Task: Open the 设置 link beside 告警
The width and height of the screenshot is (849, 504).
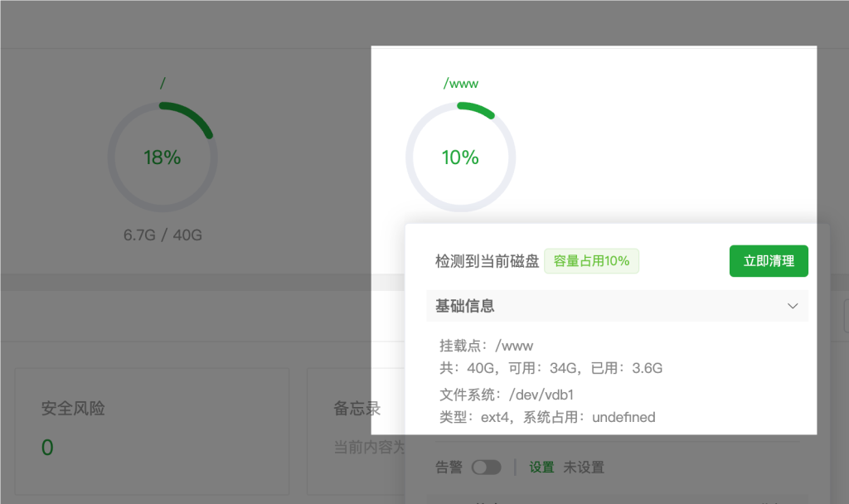Action: (x=541, y=468)
